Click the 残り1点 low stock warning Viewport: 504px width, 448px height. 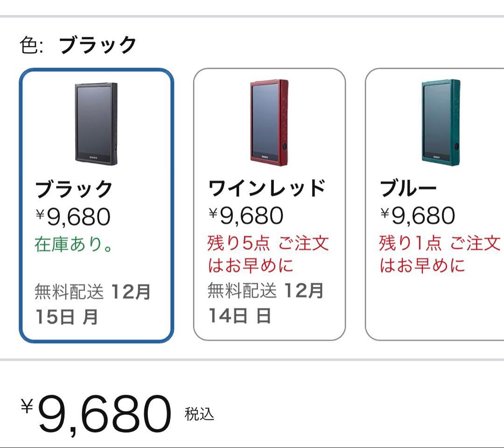tap(439, 253)
